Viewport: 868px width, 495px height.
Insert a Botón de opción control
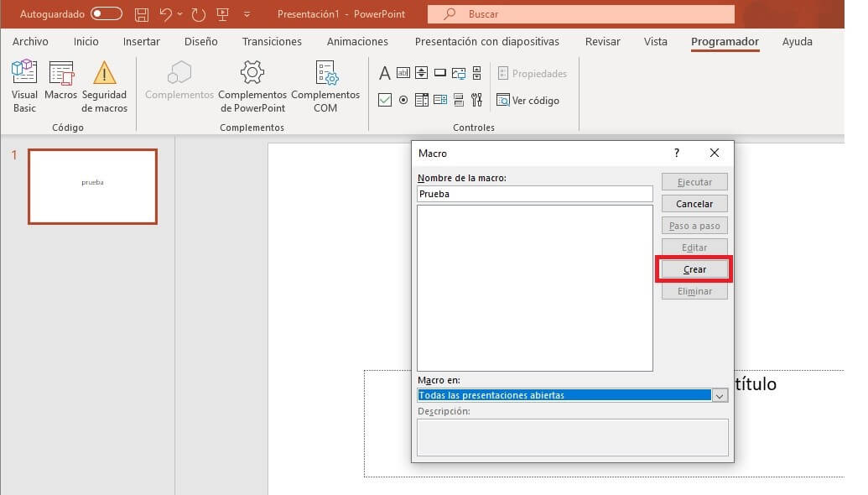coord(403,100)
